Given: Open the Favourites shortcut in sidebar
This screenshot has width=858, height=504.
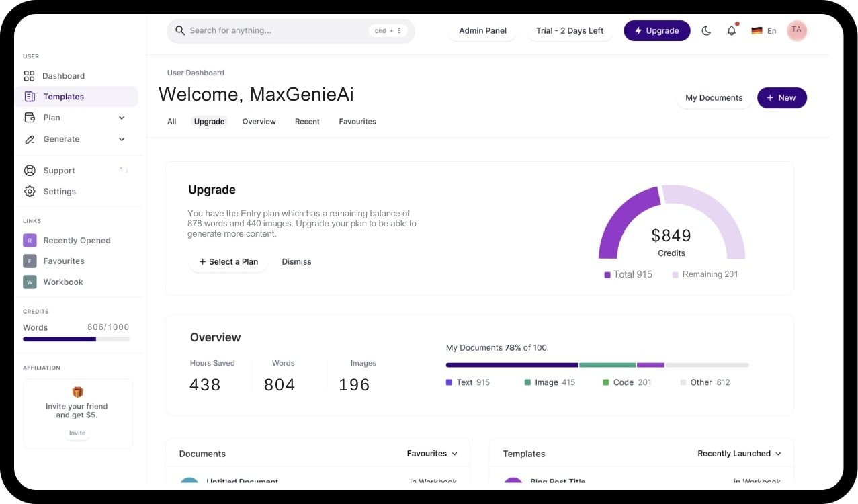Looking at the screenshot, I should click(63, 261).
